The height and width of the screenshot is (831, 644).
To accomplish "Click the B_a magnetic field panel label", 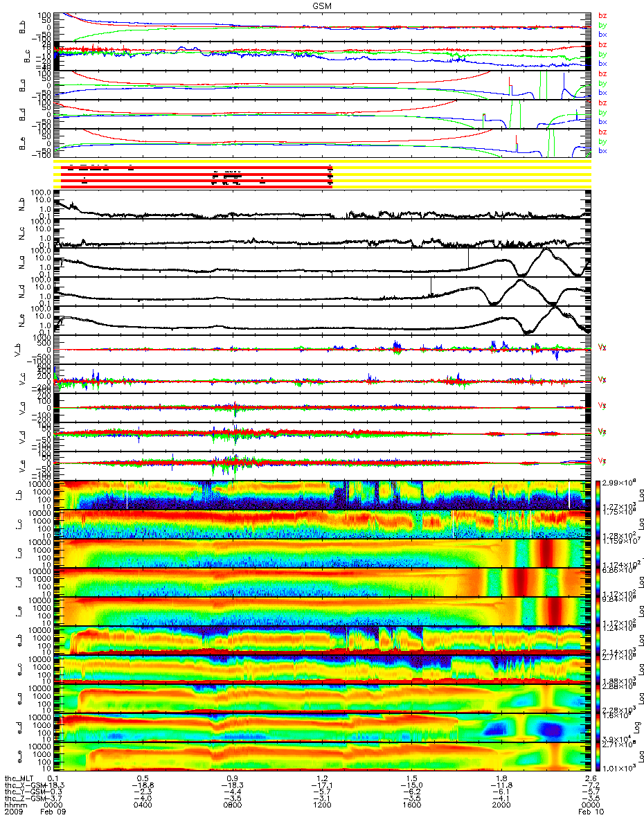I will (x=21, y=85).
